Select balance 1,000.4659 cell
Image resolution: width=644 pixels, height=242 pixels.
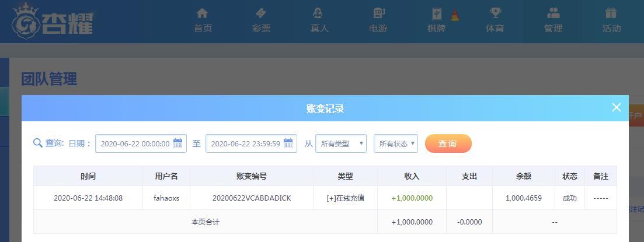[524, 198]
